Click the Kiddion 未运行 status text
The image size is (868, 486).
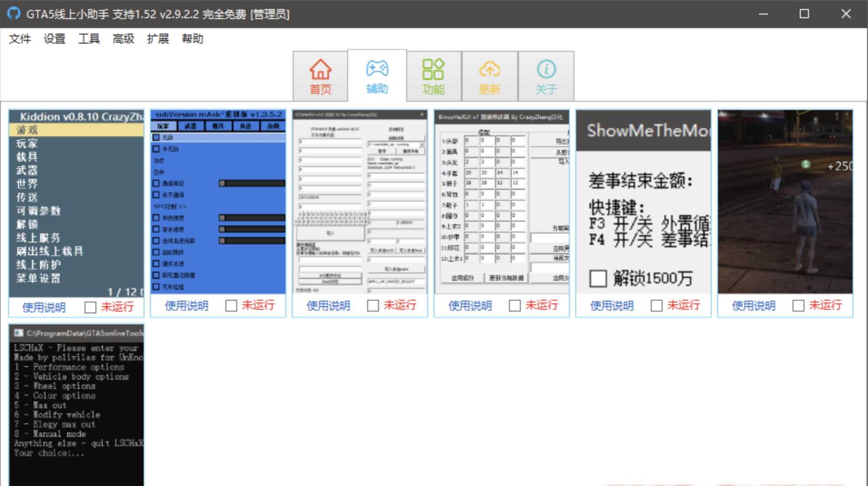pos(117,307)
